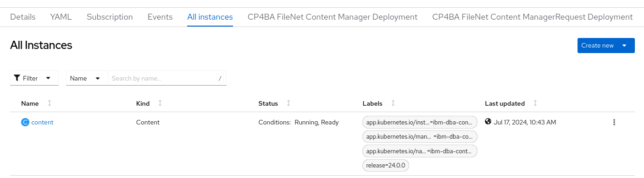Click the Kind column header
This screenshot has width=644, height=178.
coord(143,103)
